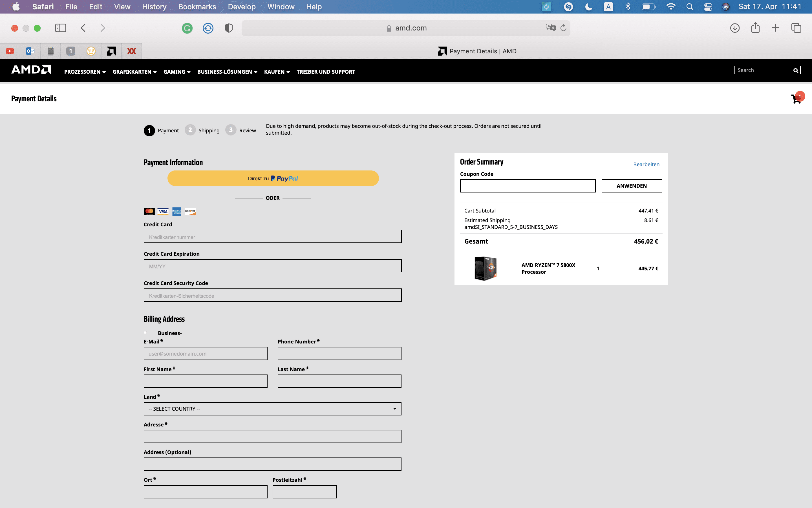Open the File menu
The height and width of the screenshot is (508, 812).
71,7
